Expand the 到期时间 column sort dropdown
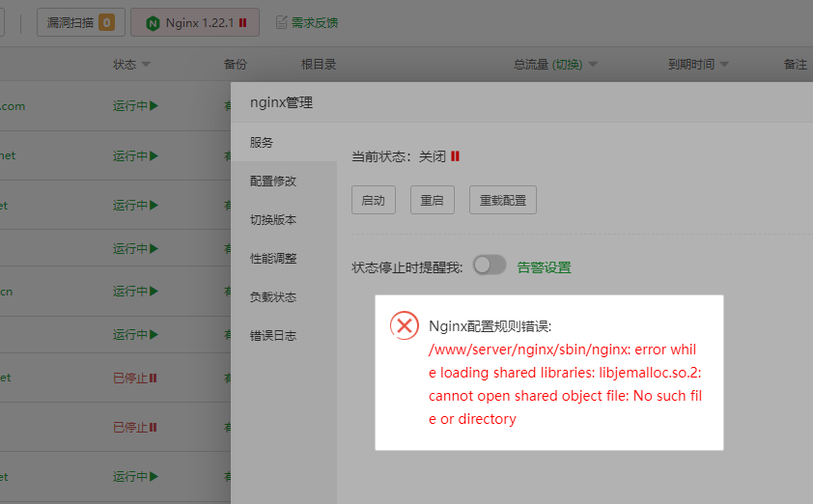Image resolution: width=813 pixels, height=504 pixels. [724, 65]
